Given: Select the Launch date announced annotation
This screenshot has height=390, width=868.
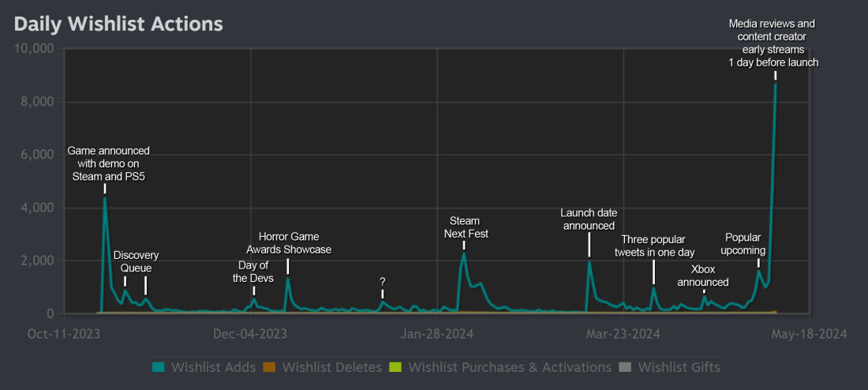Looking at the screenshot, I should [589, 219].
